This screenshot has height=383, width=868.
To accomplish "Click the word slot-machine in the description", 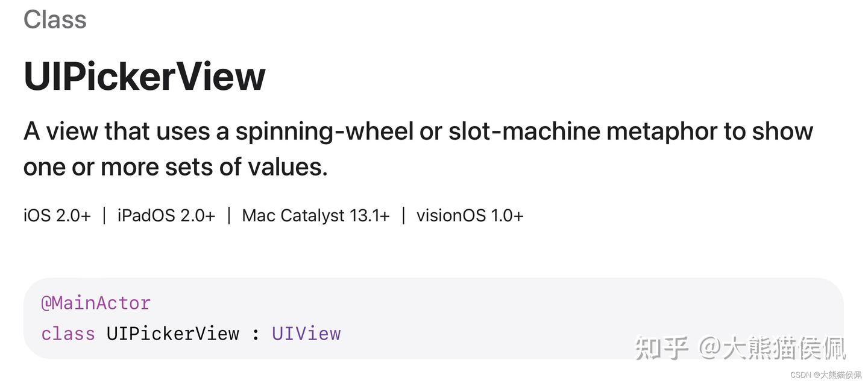I will pyautogui.click(x=524, y=131).
